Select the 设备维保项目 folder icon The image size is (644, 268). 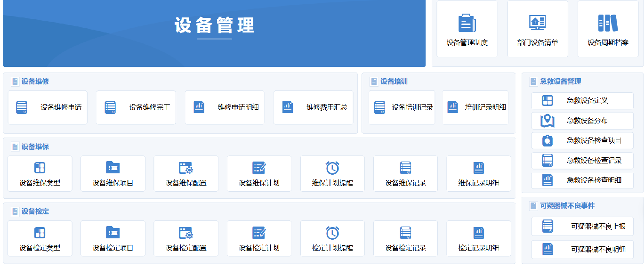click(113, 168)
